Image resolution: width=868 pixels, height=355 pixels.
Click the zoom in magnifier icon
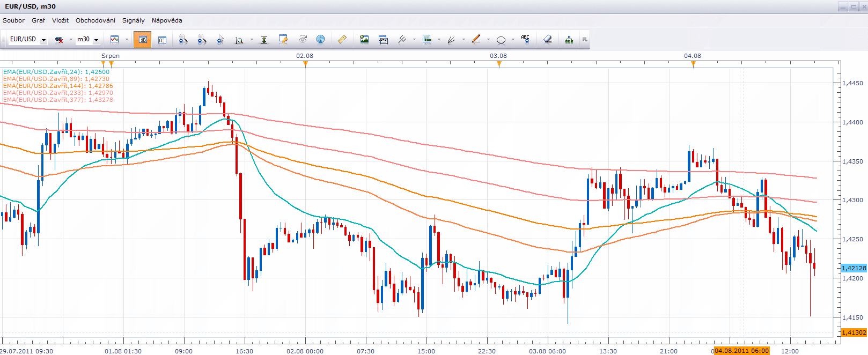click(183, 40)
